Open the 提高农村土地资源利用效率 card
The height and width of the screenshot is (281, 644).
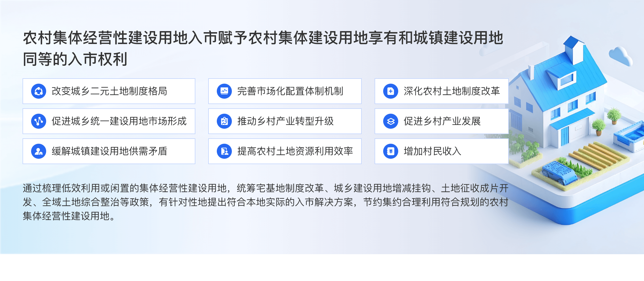(x=285, y=151)
